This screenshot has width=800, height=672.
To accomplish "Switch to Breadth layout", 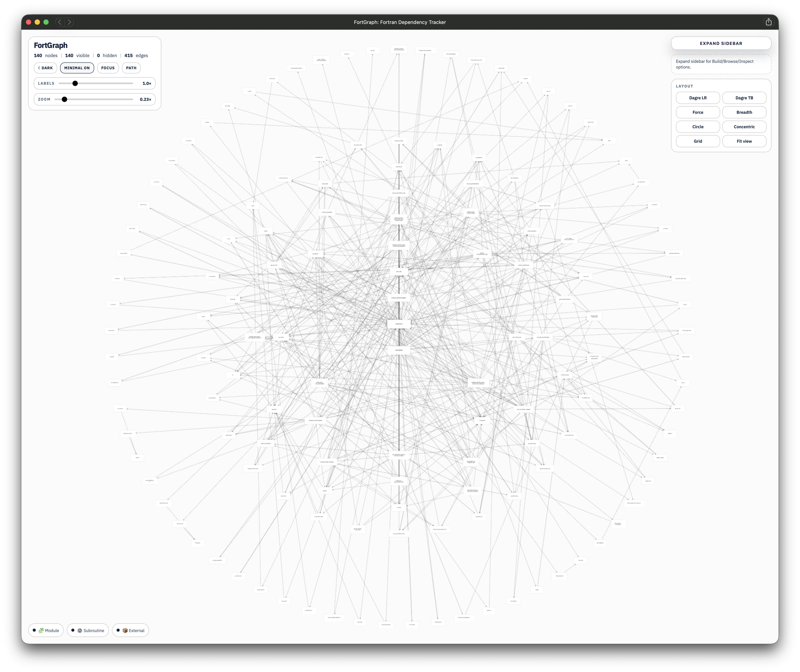I will click(x=744, y=112).
